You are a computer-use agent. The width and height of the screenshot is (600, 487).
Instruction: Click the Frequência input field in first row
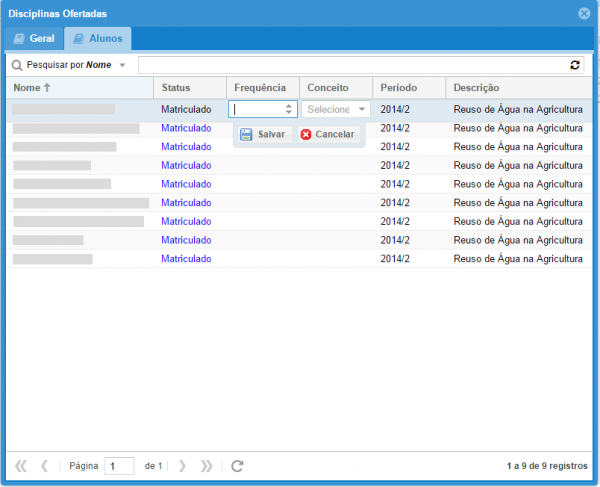tap(257, 109)
